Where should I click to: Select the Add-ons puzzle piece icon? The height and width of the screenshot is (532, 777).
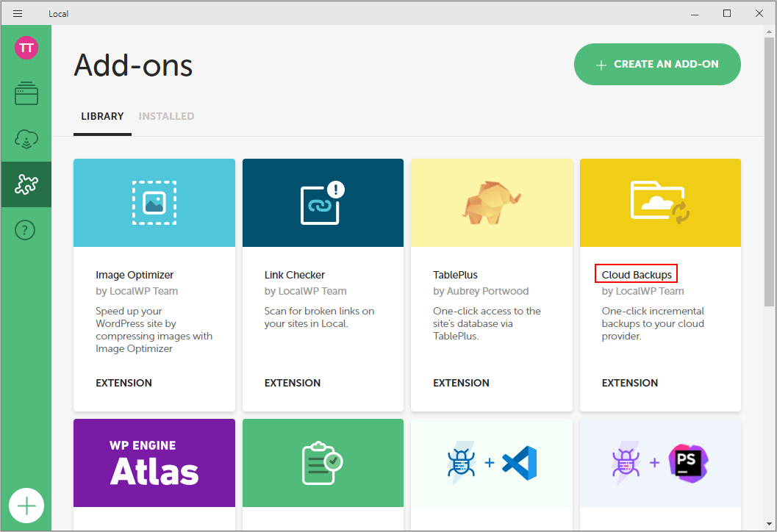click(x=26, y=184)
